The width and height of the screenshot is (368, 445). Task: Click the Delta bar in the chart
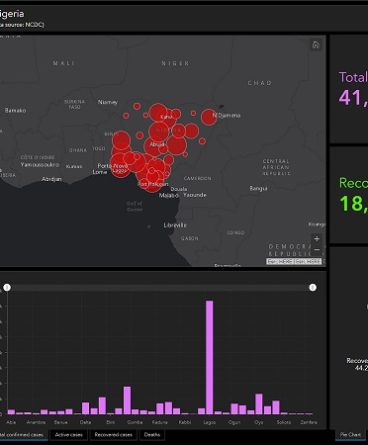(x=86, y=408)
